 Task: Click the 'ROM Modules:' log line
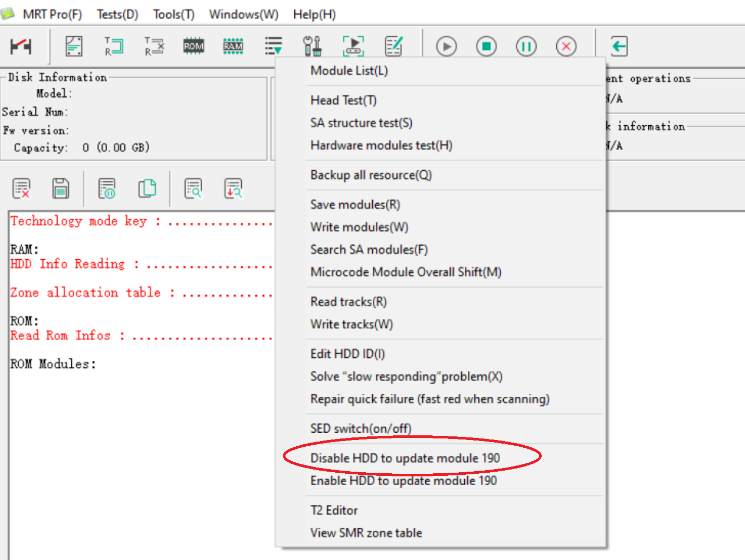tap(54, 364)
